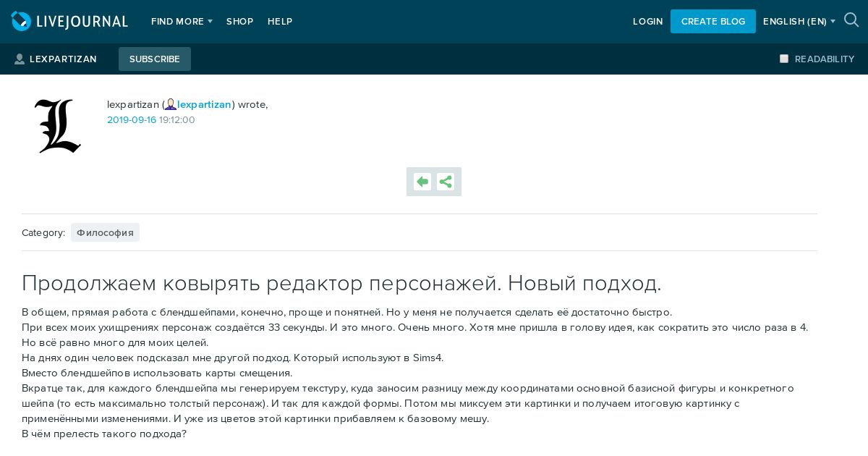This screenshot has height=456, width=868.
Task: Open the share icon
Action: click(x=446, y=182)
